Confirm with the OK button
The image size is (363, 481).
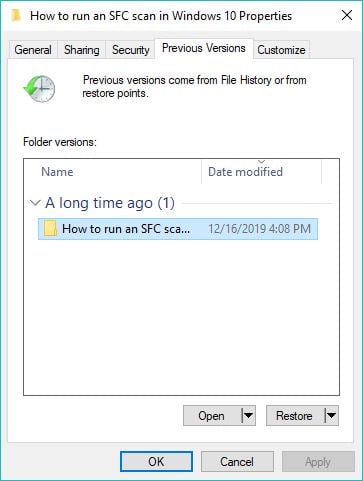coord(156,462)
